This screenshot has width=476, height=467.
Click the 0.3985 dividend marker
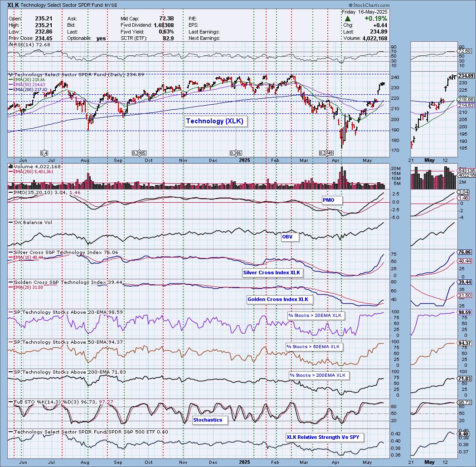[x=139, y=153]
